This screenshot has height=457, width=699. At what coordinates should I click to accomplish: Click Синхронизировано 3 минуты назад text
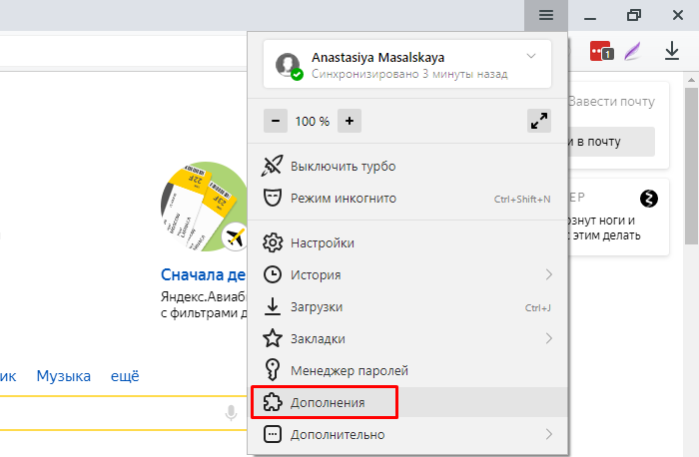[409, 74]
